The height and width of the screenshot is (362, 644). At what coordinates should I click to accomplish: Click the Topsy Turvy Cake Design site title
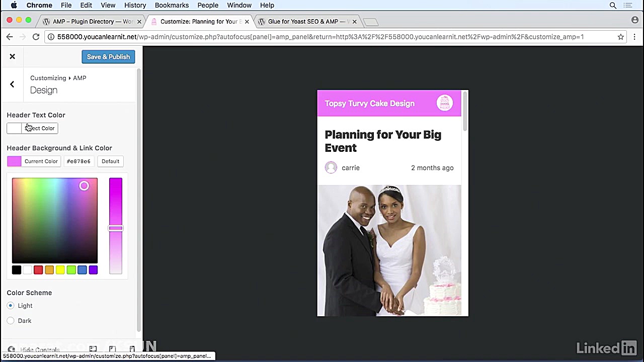370,104
